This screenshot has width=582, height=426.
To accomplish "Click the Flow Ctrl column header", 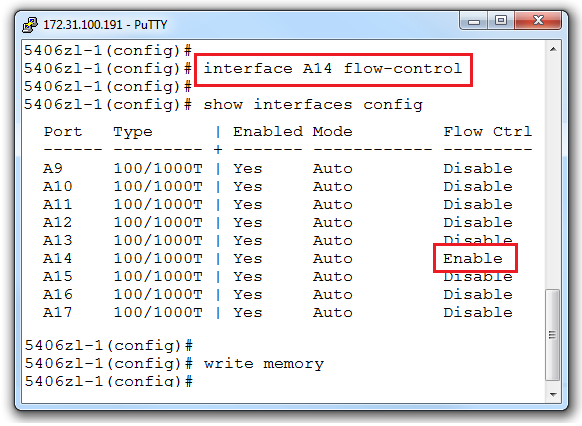I will [x=488, y=132].
